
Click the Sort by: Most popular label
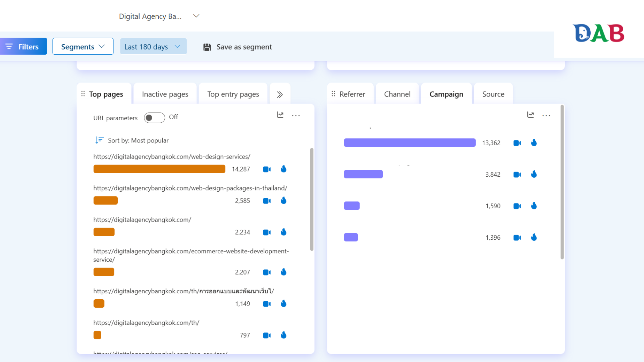[x=138, y=140]
